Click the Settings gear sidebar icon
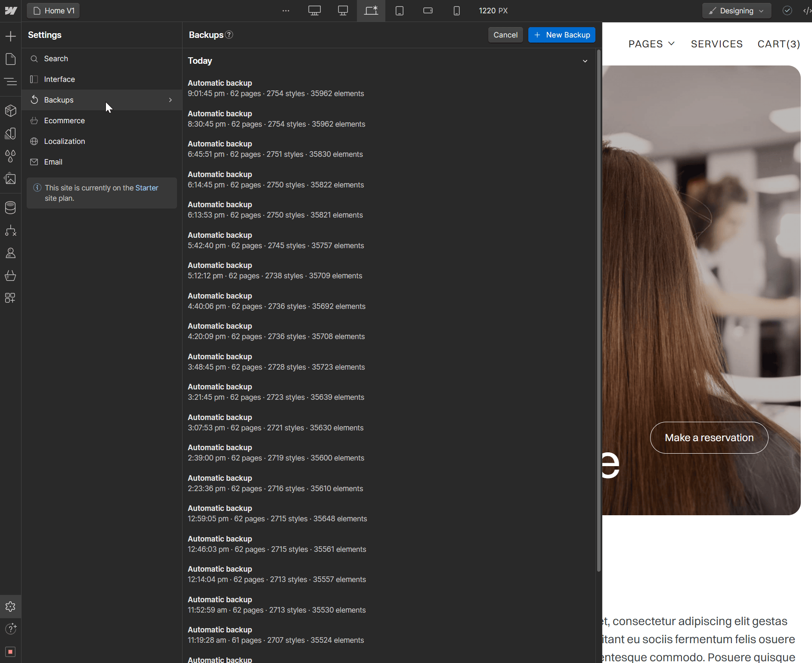The image size is (812, 663). (11, 607)
